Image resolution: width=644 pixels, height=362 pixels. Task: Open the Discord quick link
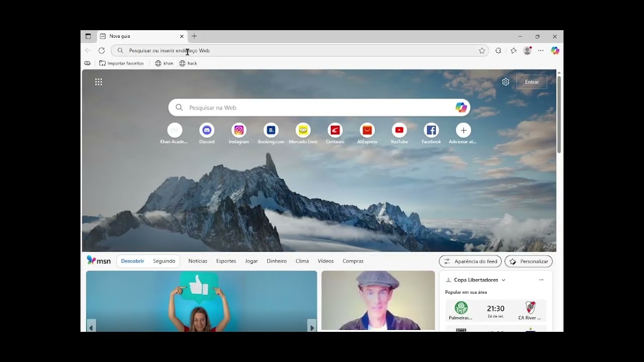(x=207, y=134)
